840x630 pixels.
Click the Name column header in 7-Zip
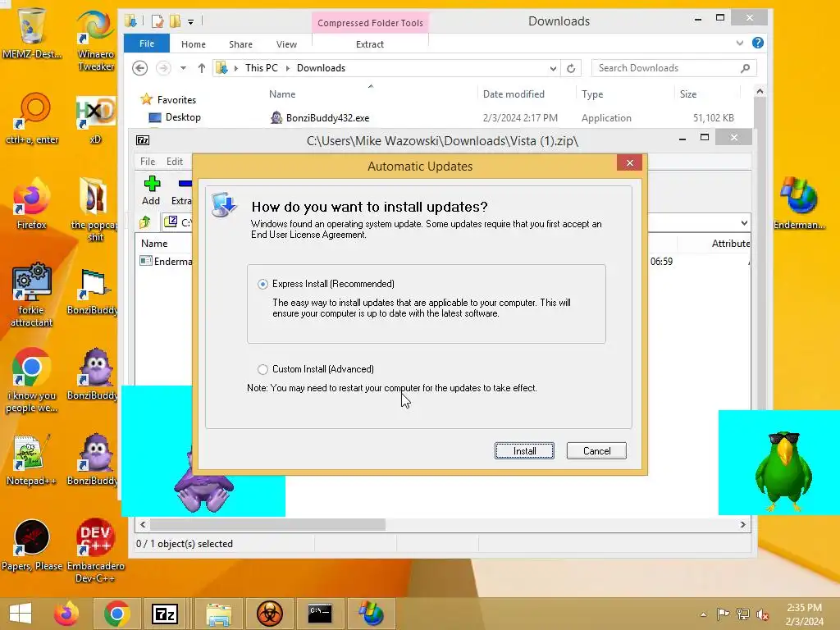coord(154,243)
